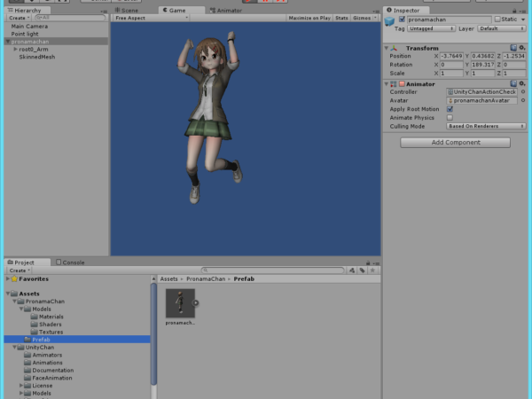Expand the root0_Arm hierarchy node
Screen dimensions: 532x399
tap(15, 49)
